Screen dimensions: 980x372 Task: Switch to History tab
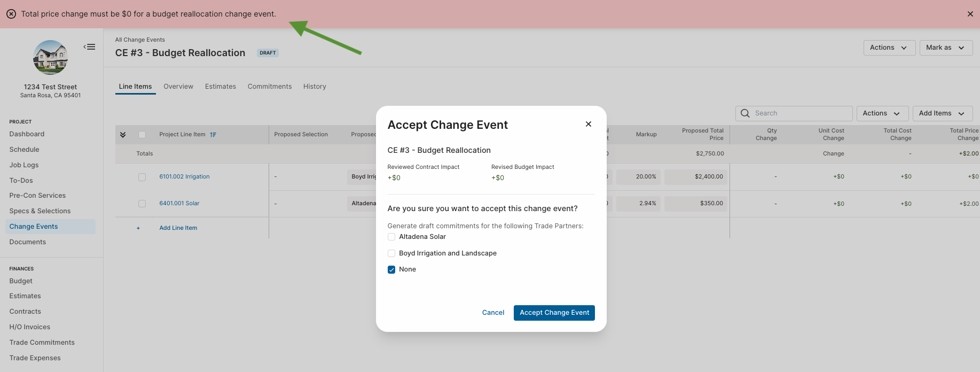(315, 87)
